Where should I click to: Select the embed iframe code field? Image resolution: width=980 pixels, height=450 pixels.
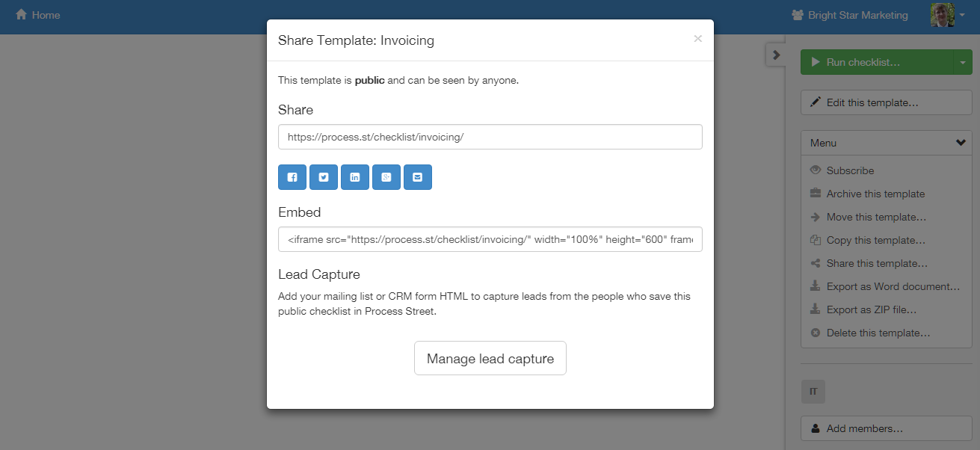coord(490,239)
